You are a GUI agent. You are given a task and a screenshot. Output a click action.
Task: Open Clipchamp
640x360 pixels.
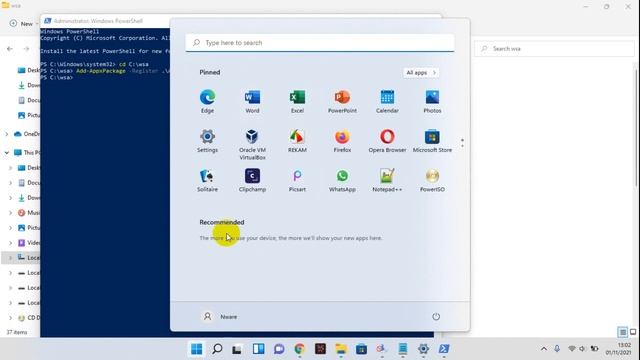point(252,180)
